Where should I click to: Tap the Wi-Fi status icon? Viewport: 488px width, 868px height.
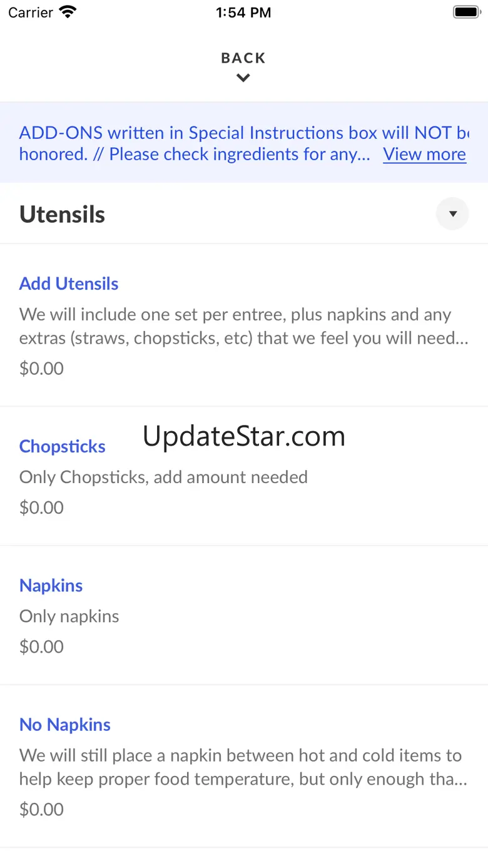point(68,12)
